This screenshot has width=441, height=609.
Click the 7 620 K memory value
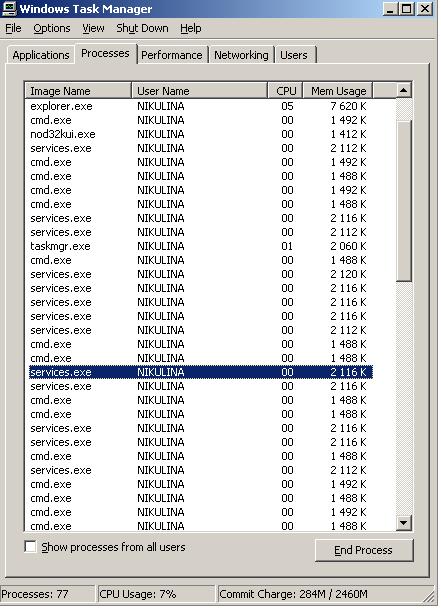348,106
